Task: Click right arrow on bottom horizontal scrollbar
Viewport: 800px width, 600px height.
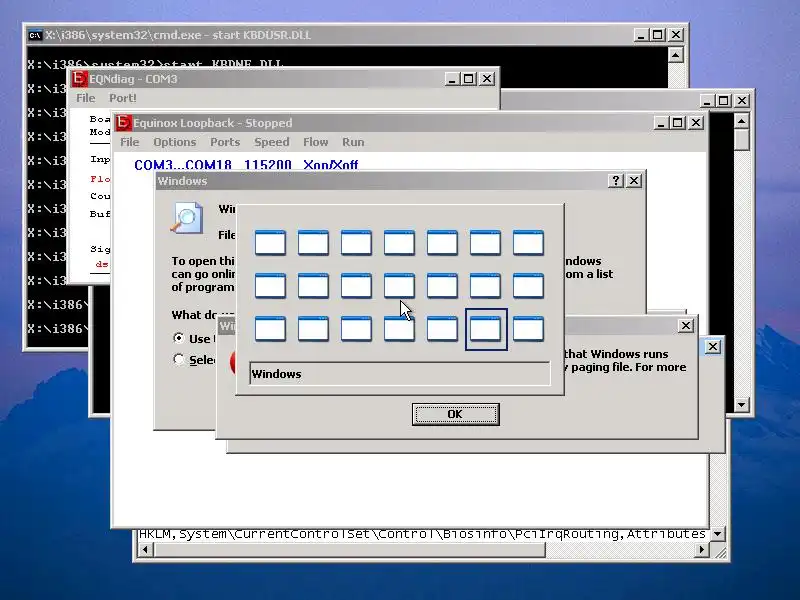Action: click(x=702, y=549)
